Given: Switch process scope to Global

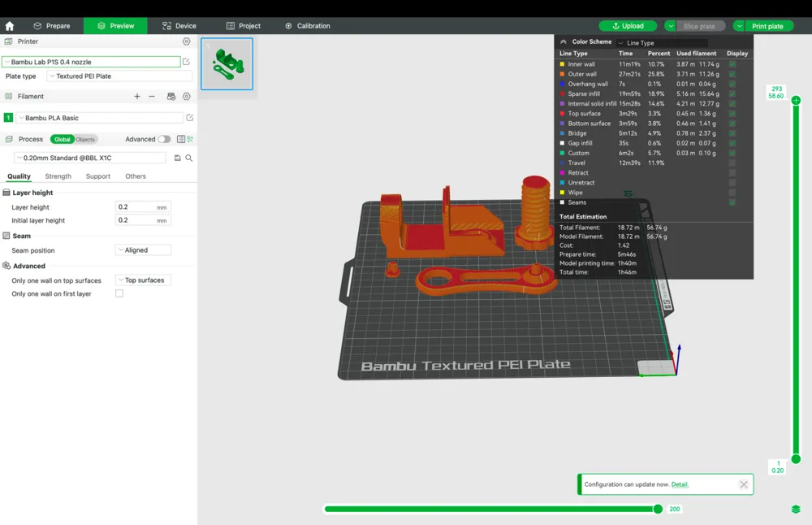Looking at the screenshot, I should click(x=63, y=139).
